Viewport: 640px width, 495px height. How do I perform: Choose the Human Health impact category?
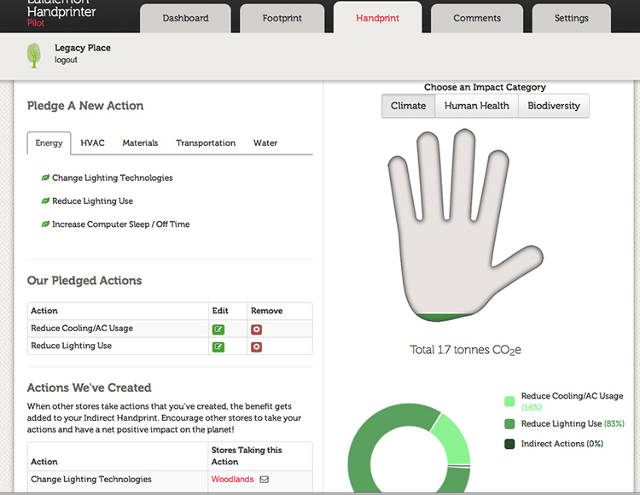tap(477, 106)
